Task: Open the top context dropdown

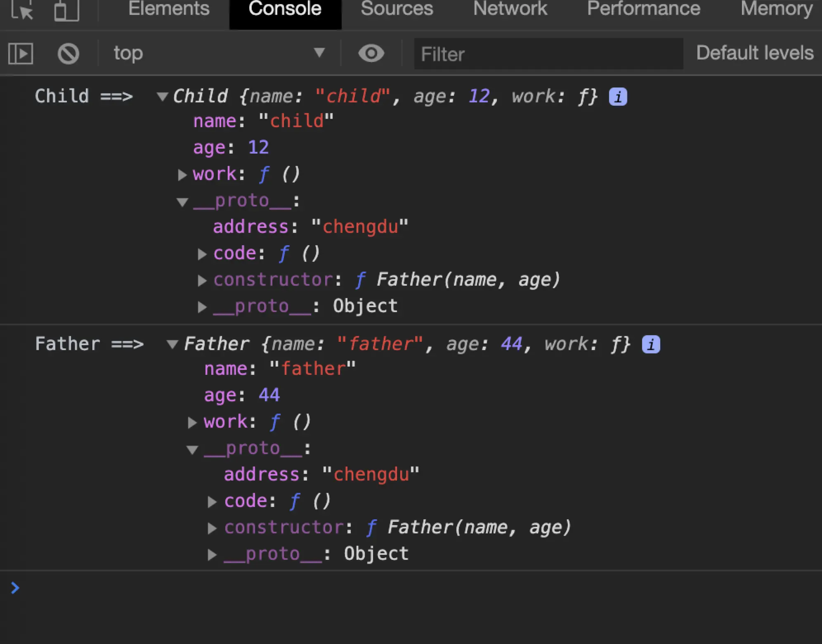Action: [219, 53]
